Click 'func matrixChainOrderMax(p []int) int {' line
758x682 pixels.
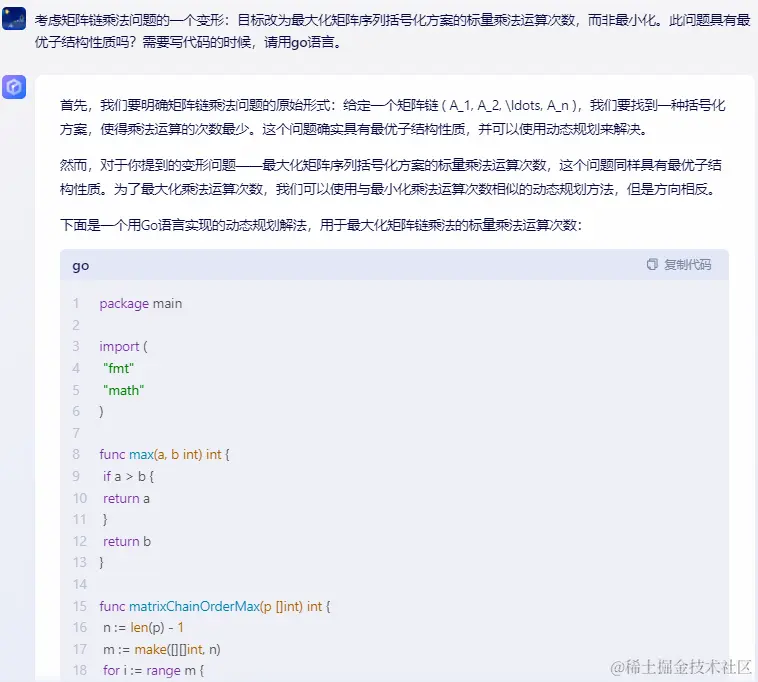click(x=215, y=606)
